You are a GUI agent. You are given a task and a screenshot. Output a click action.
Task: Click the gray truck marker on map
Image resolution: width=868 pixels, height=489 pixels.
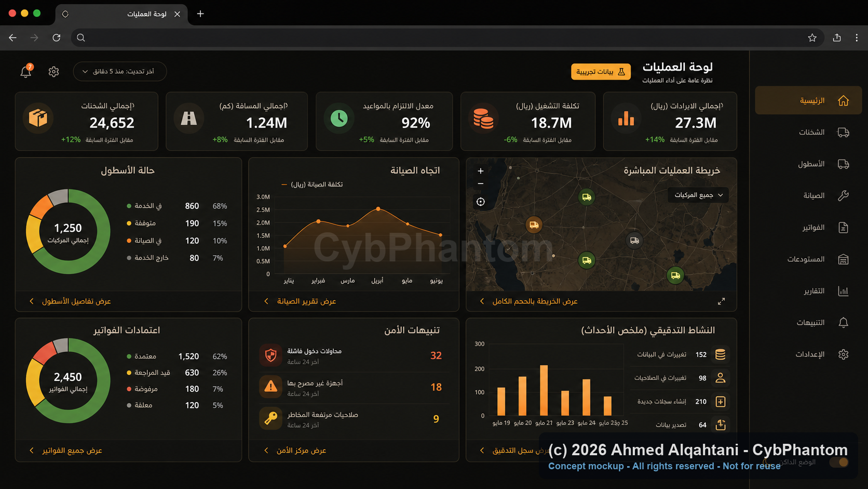634,241
